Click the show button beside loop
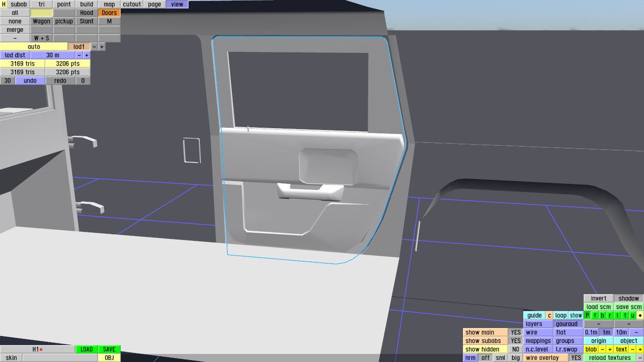The width and height of the screenshot is (644, 362). pyautogui.click(x=576, y=315)
